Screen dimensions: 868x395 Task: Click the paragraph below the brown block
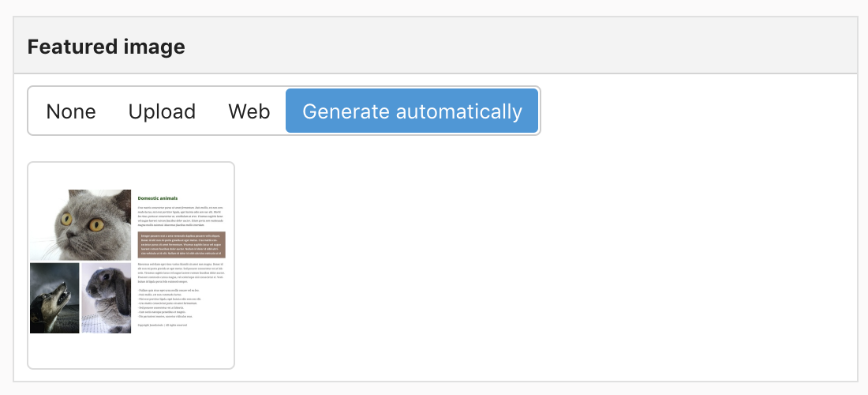[x=181, y=273]
